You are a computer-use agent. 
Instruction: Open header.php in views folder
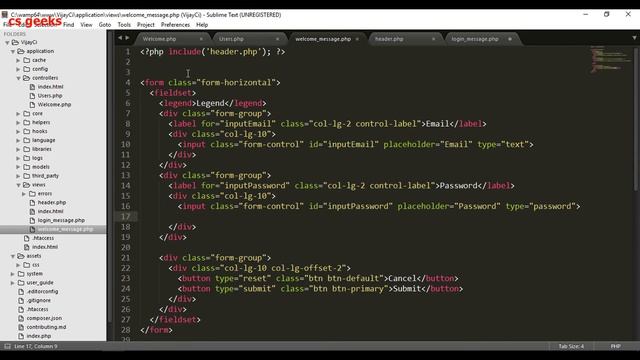[52, 203]
